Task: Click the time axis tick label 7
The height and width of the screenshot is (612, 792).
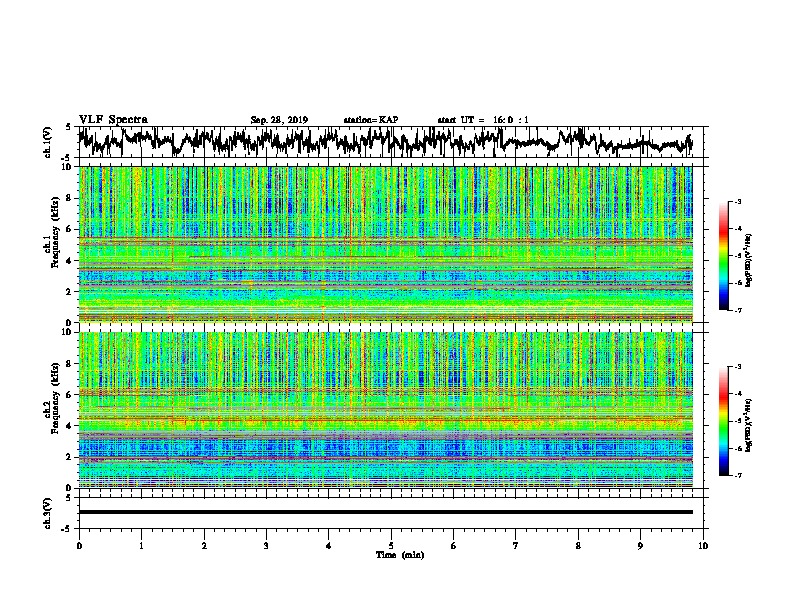Action: coord(516,546)
